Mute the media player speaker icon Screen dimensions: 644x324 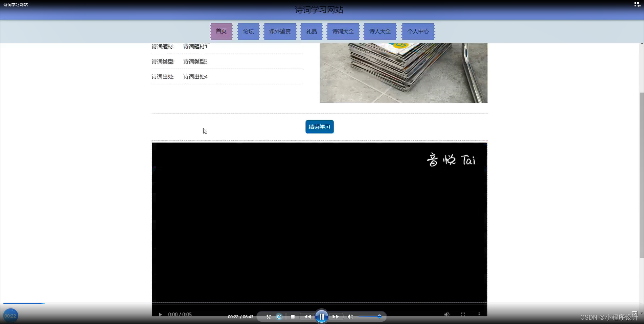pos(350,317)
